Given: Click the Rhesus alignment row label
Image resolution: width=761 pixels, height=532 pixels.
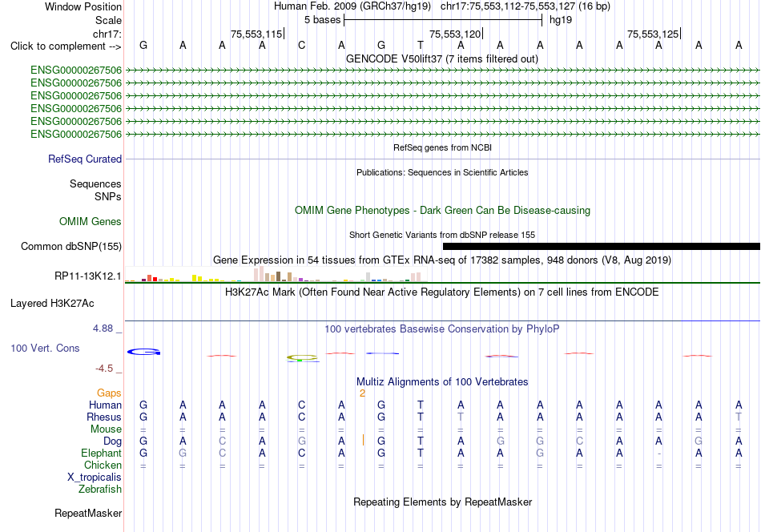Looking at the screenshot, I should [x=104, y=417].
